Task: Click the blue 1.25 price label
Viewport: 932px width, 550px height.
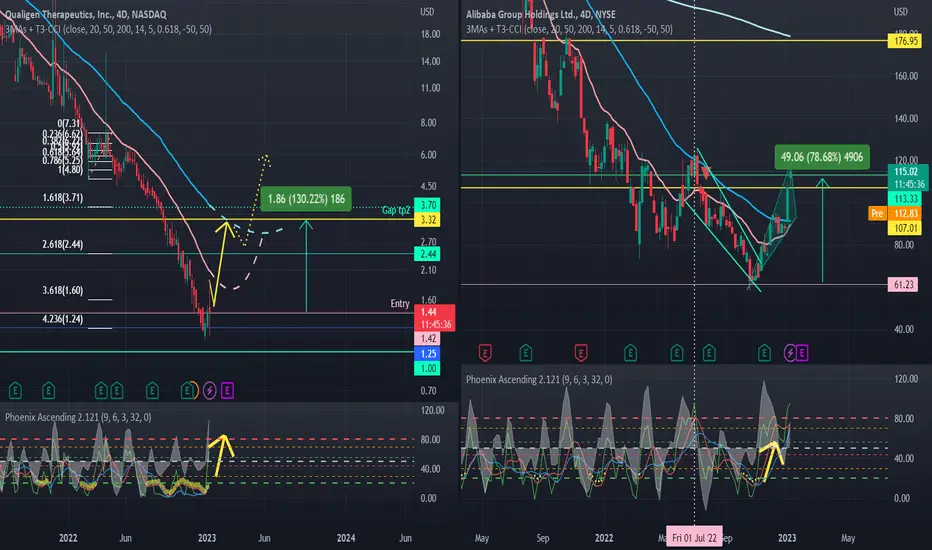Action: tap(427, 354)
